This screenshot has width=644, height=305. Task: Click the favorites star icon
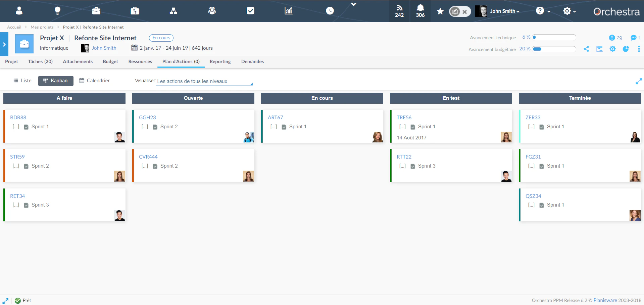point(440,11)
